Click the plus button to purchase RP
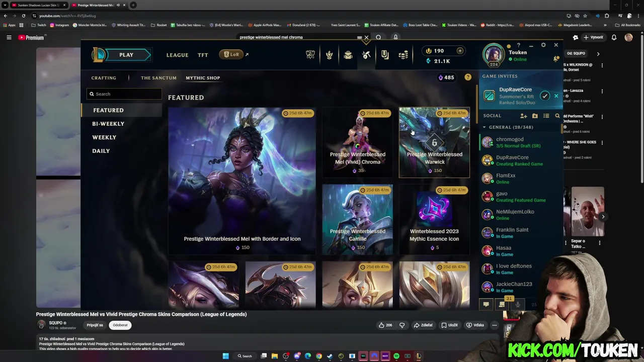The height and width of the screenshot is (362, 644). point(460,51)
